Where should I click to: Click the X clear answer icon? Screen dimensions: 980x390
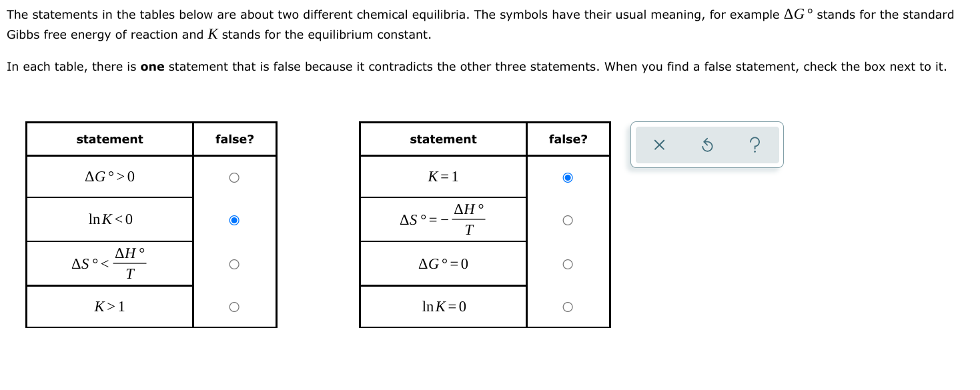pyautogui.click(x=659, y=145)
